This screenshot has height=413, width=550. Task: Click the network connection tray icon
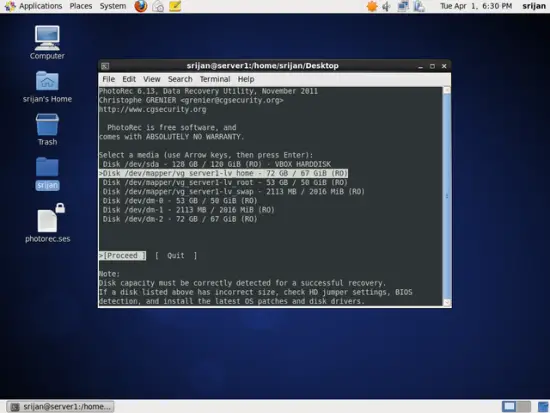click(x=403, y=6)
